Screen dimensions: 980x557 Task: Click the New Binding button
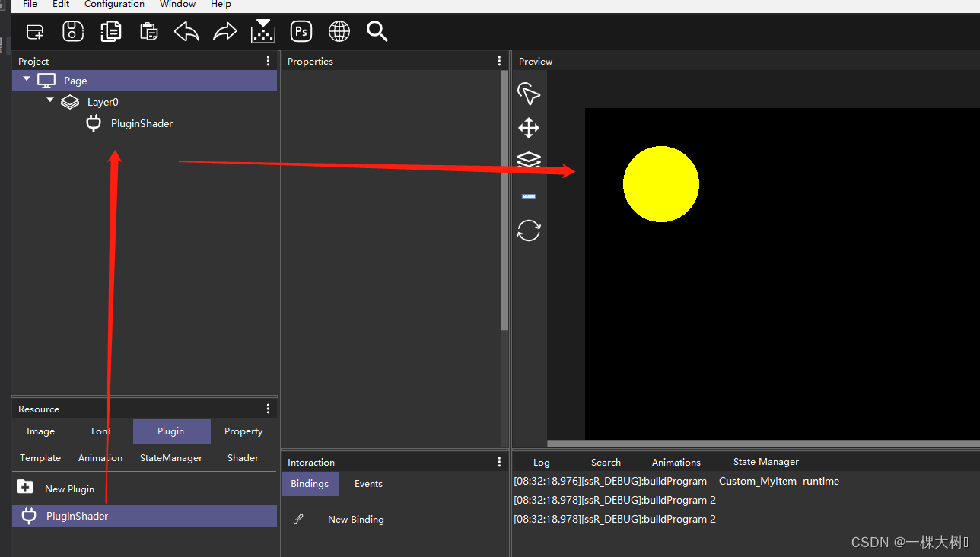[x=355, y=519]
